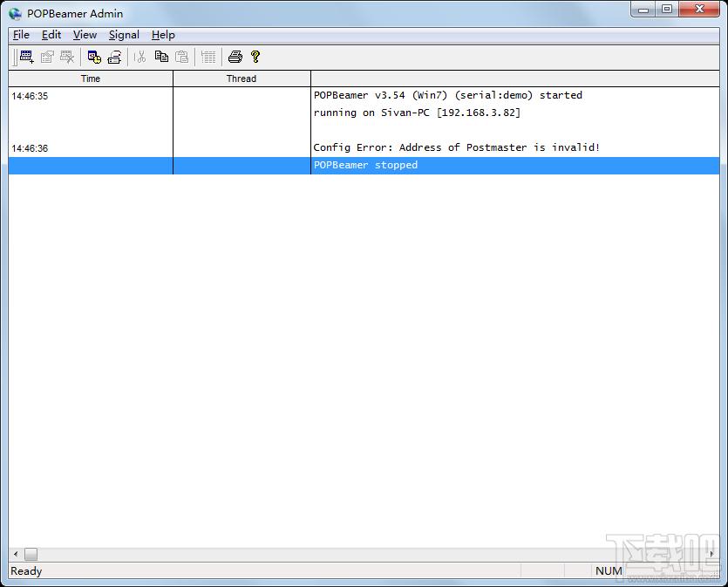This screenshot has width=728, height=587.
Task: Click the horizontal scrollbar thumb
Action: point(31,554)
